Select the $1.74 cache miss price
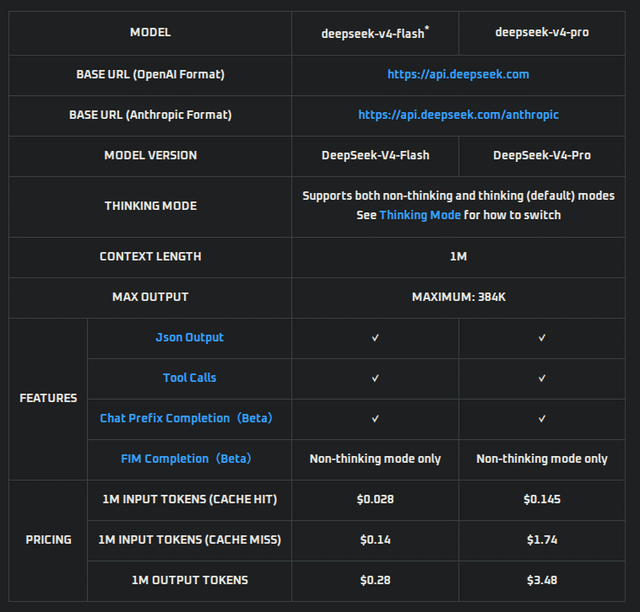The width and height of the screenshot is (640, 612). [542, 540]
